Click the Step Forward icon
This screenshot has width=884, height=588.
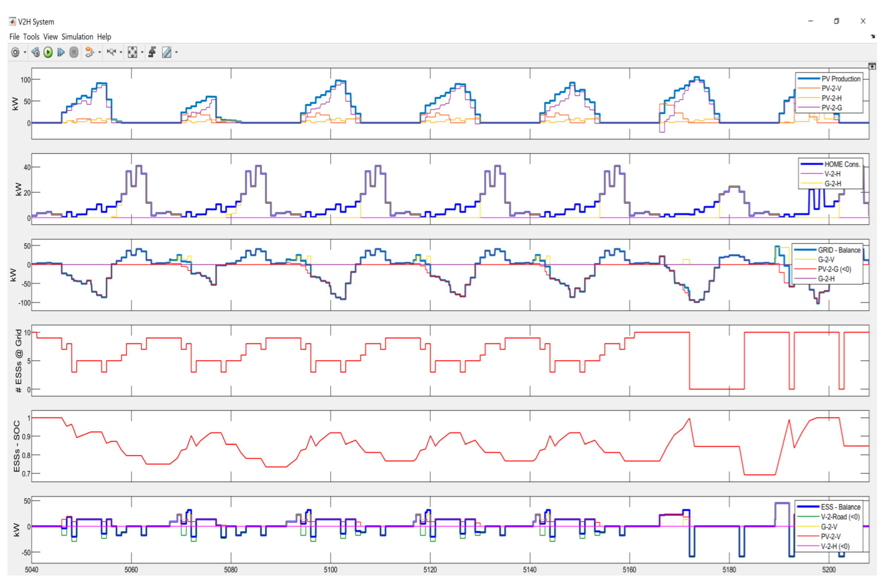61,52
